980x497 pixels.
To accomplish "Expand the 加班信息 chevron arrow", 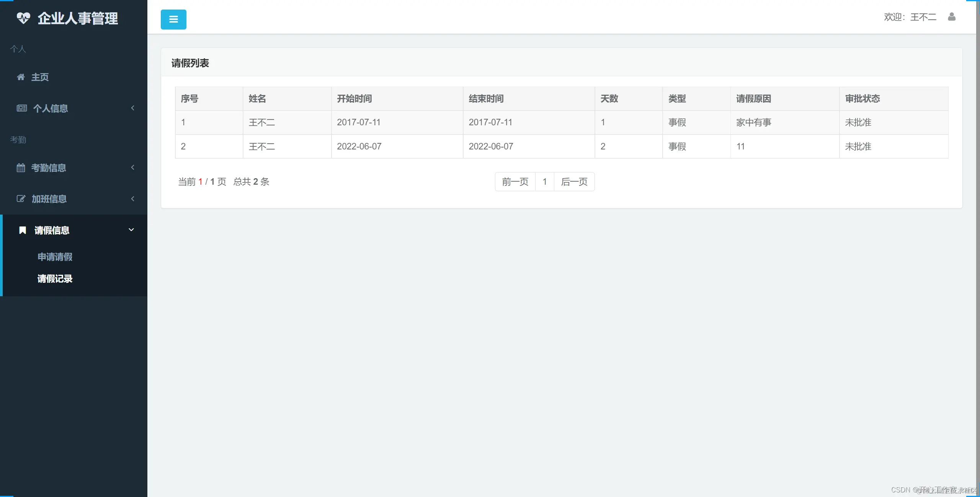I will pyautogui.click(x=133, y=198).
